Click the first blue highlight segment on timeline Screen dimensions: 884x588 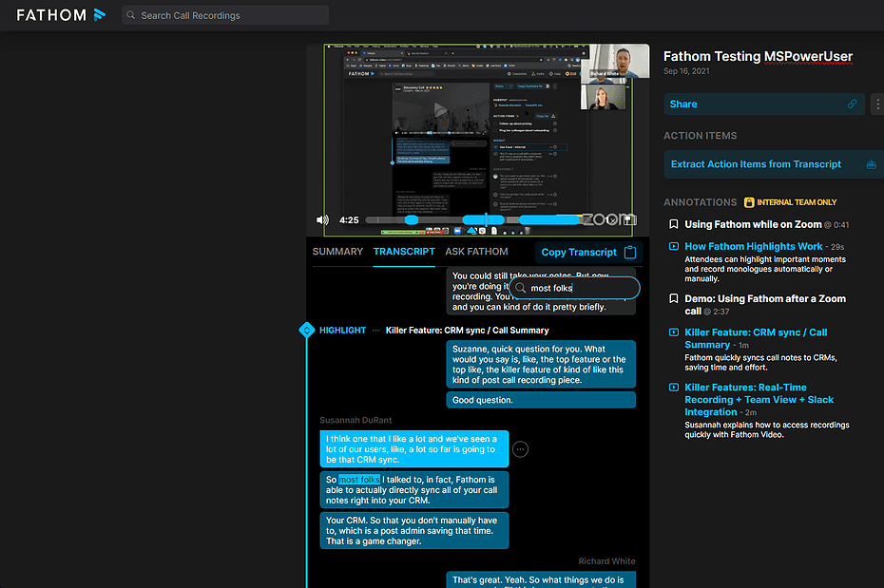click(x=413, y=219)
